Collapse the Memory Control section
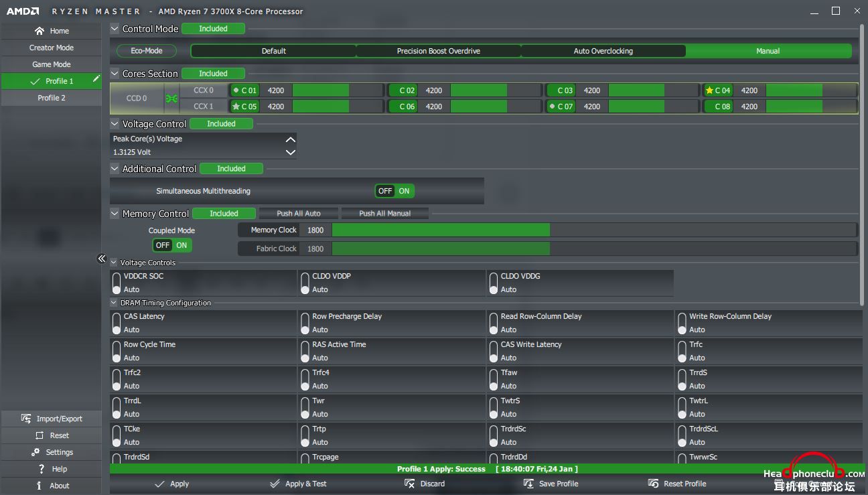This screenshot has height=495, width=868. [x=115, y=214]
